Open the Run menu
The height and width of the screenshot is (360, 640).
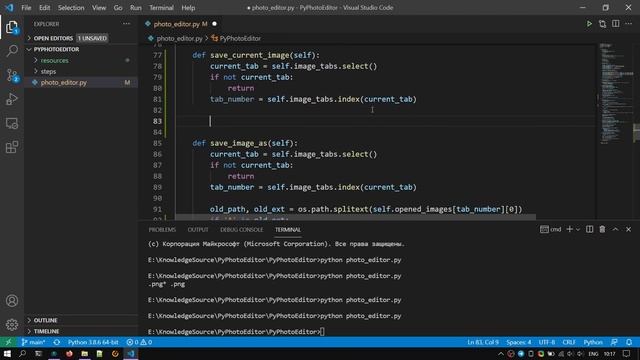136,8
